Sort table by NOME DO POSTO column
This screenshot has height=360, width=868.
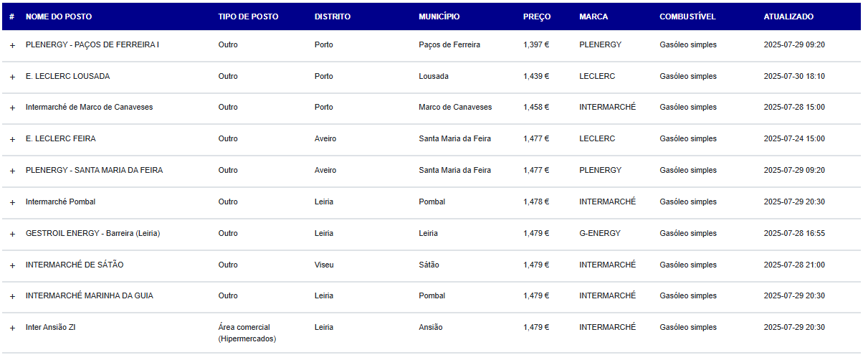pos(59,16)
